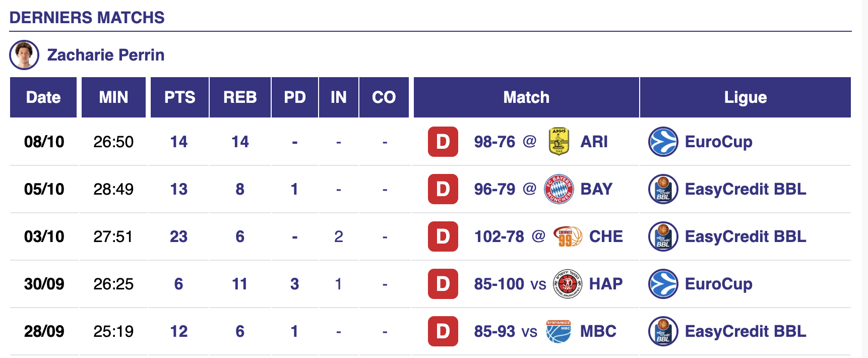The image size is (868, 358).
Task: Click the Bayern München team logo
Action: (x=559, y=189)
